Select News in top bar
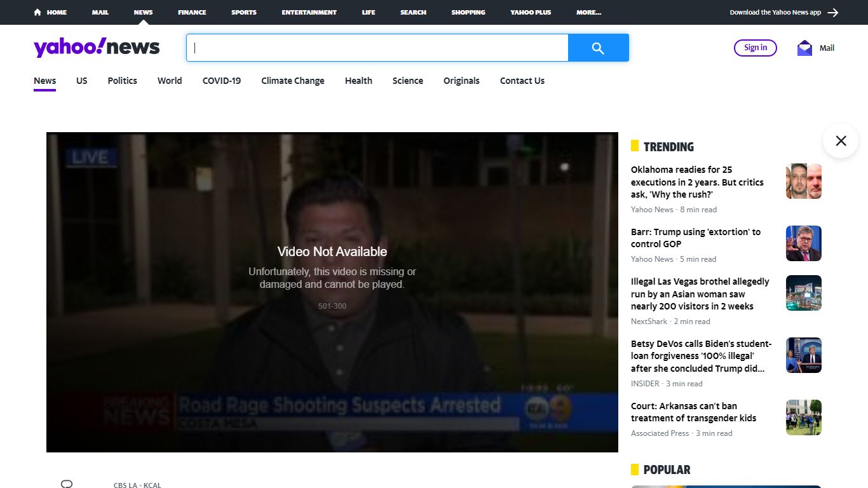 tap(143, 12)
